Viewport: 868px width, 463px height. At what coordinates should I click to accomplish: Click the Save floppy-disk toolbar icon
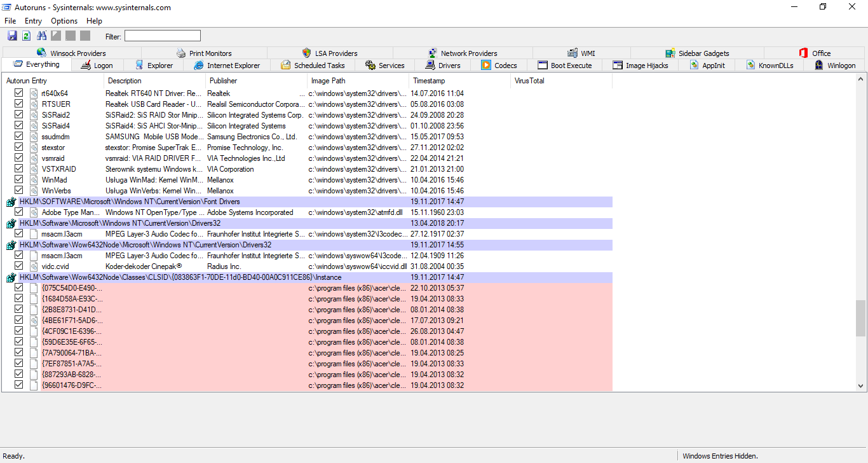12,36
